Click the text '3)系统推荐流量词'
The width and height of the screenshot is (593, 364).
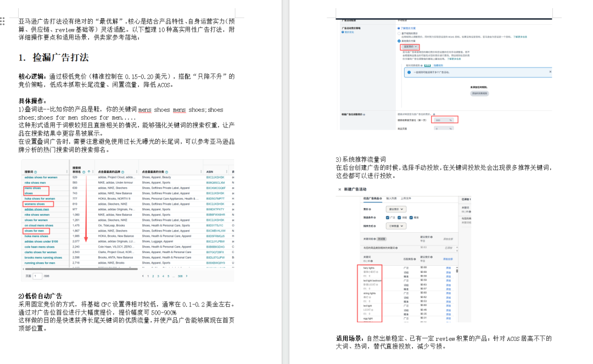[x=361, y=160]
